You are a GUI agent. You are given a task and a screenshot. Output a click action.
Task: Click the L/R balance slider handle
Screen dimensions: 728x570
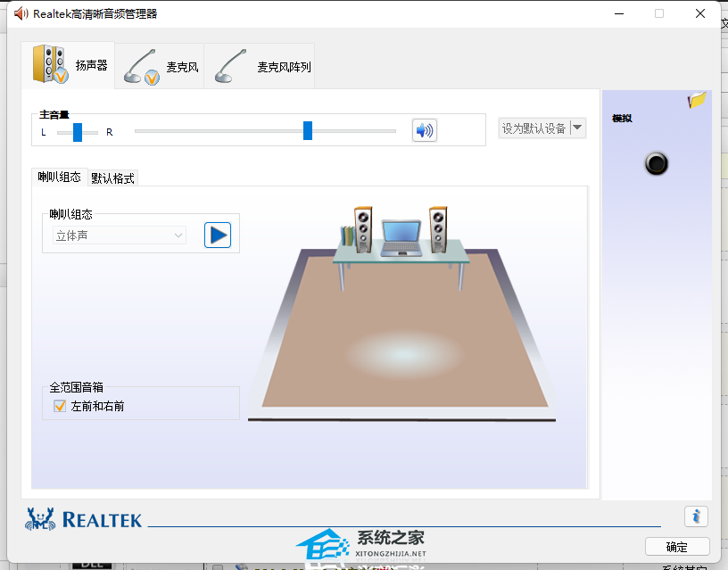[x=78, y=132]
